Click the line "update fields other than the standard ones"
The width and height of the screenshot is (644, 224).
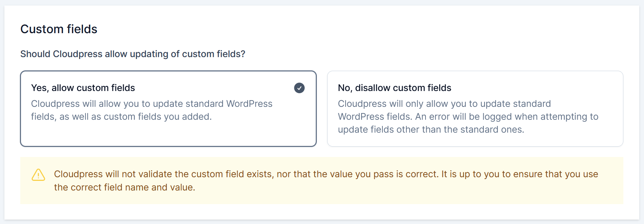[431, 130]
